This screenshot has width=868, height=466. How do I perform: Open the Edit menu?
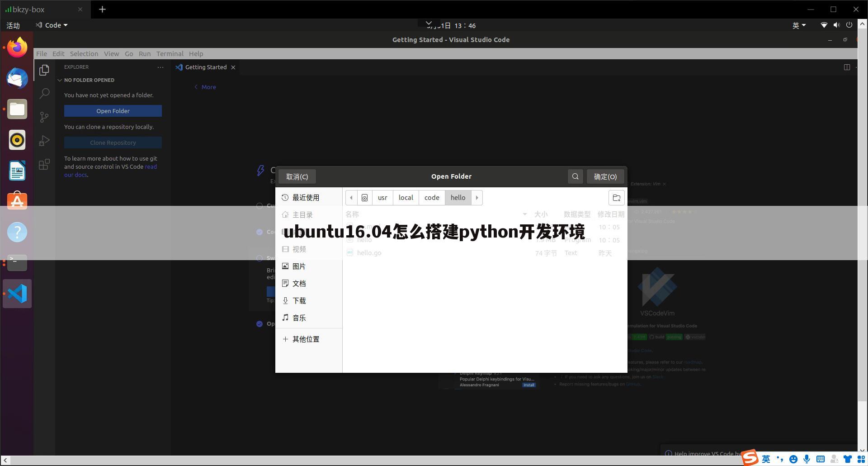(x=58, y=53)
